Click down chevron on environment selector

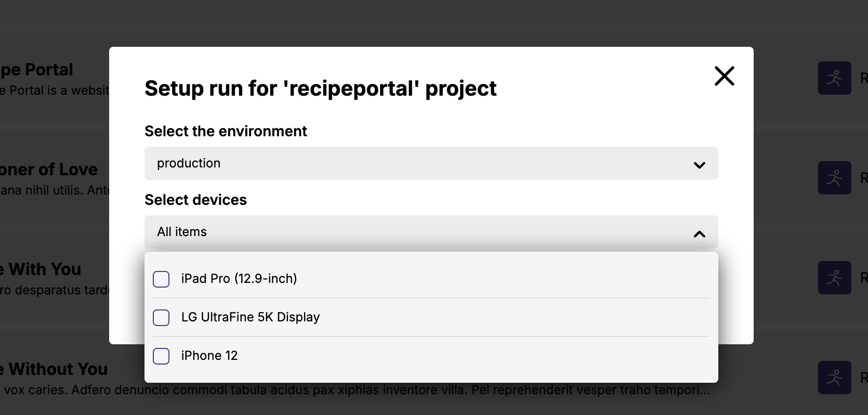click(x=699, y=165)
